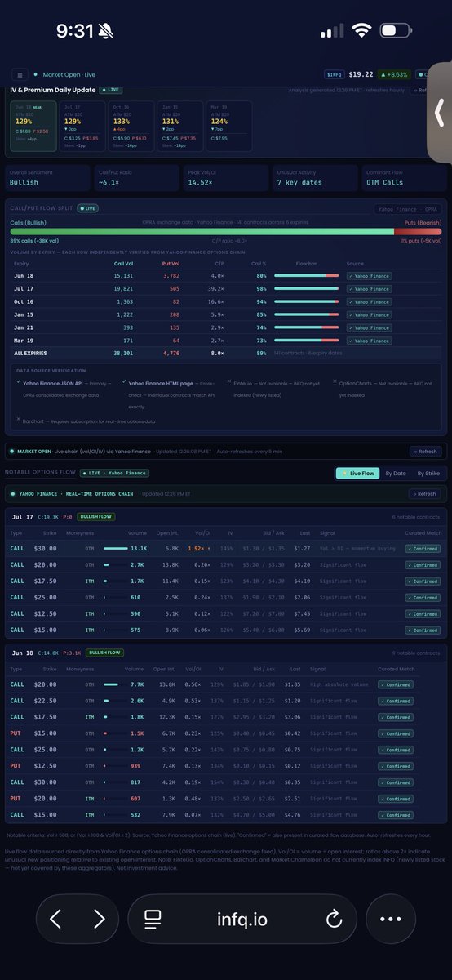Switch to the By Date tab
This screenshot has width=452, height=980.
coord(396,473)
